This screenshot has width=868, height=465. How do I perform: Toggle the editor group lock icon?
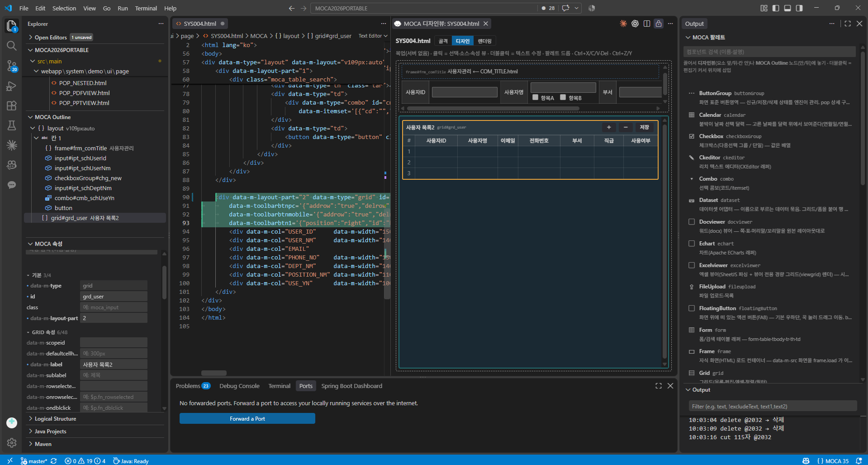coord(659,24)
